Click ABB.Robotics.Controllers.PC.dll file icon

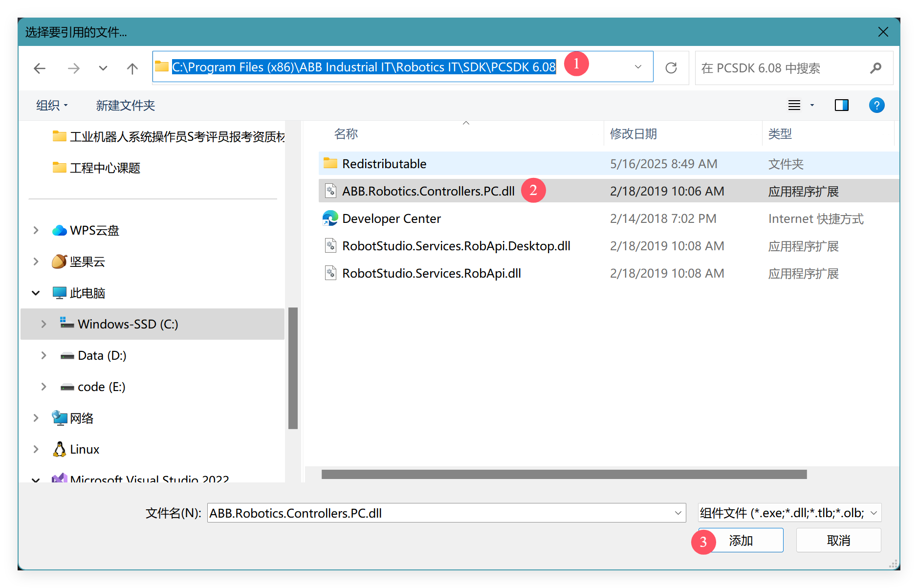point(330,191)
